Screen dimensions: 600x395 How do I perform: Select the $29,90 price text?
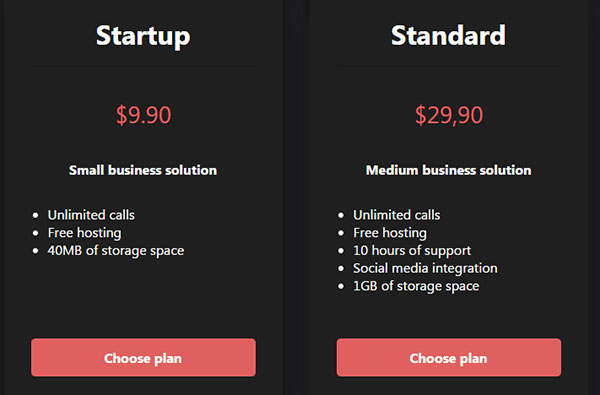tap(449, 115)
